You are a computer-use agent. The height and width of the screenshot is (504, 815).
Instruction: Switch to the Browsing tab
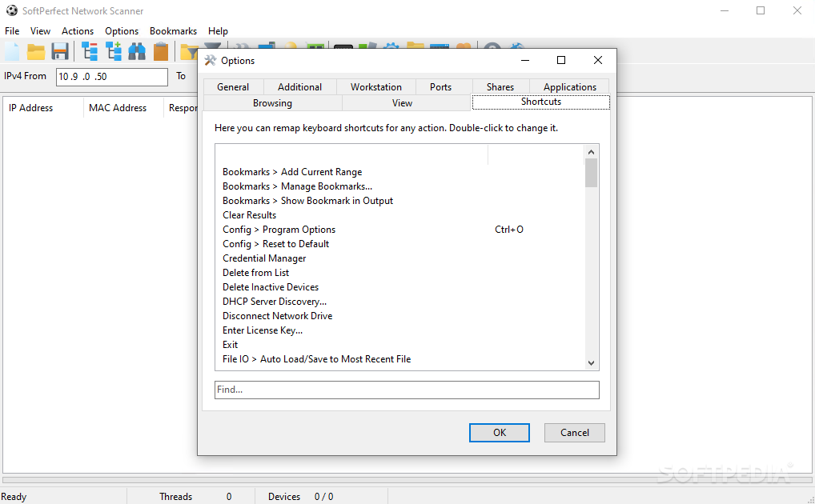272,103
